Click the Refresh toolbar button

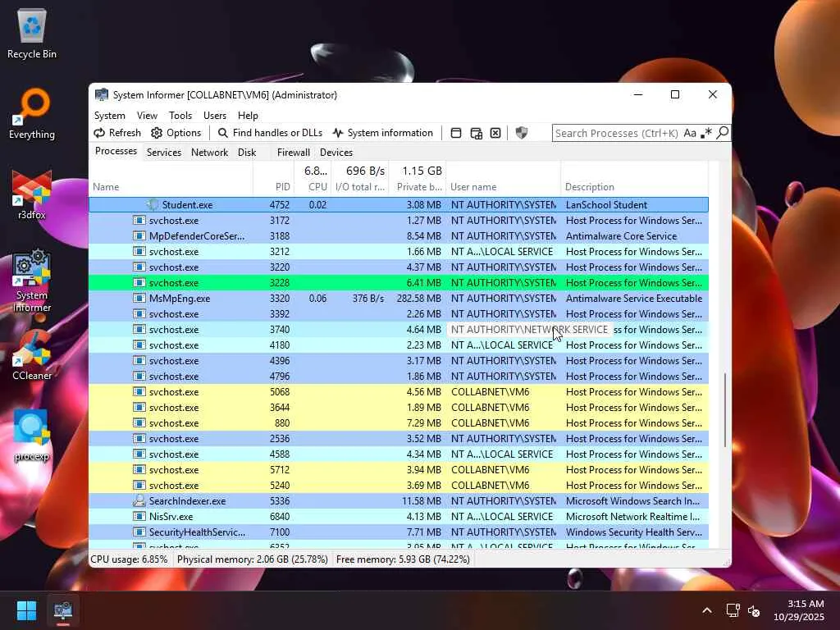click(117, 133)
